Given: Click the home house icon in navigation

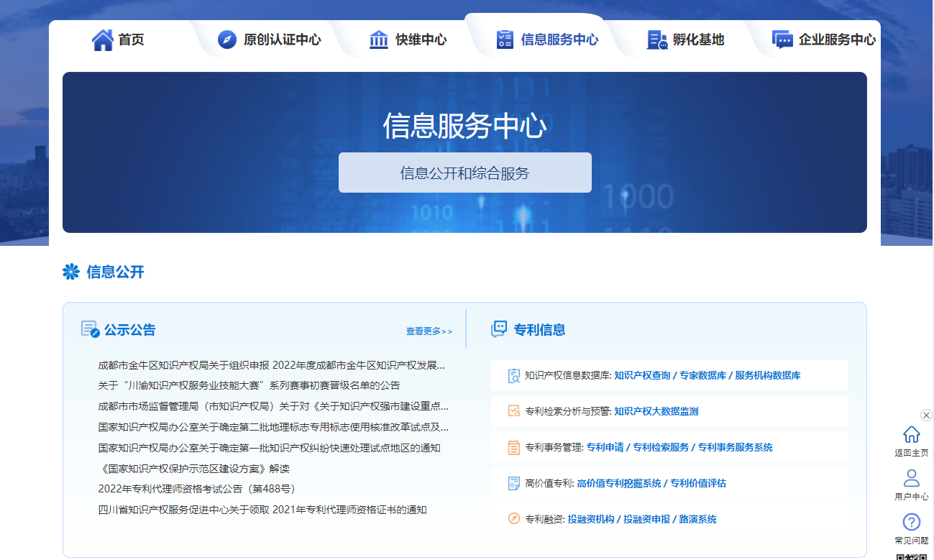Looking at the screenshot, I should point(103,40).
